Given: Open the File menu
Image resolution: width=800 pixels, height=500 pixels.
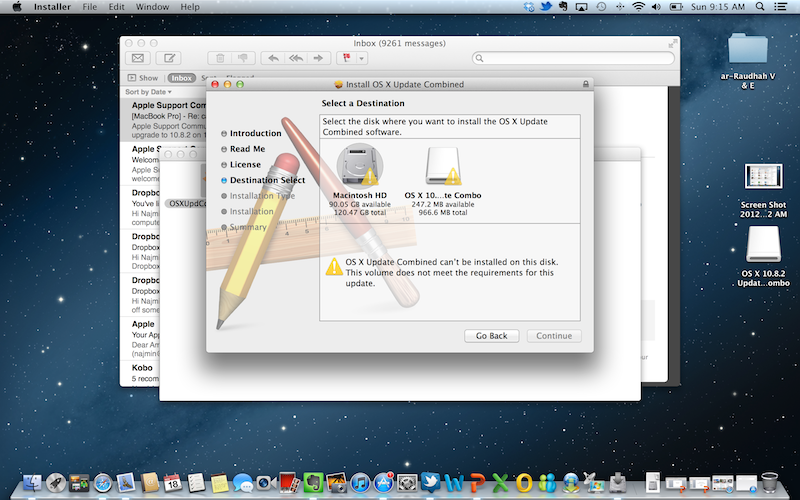Looking at the screenshot, I should [x=89, y=7].
